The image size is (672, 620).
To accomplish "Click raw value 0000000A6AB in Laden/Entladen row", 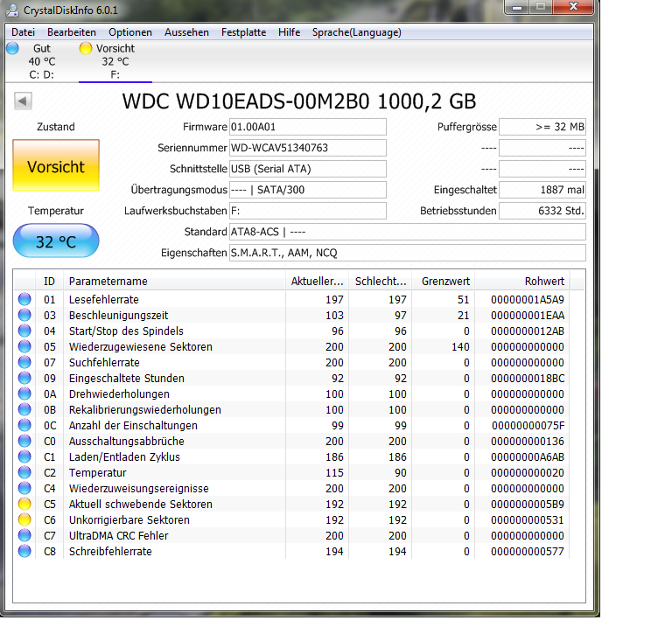I will (528, 456).
